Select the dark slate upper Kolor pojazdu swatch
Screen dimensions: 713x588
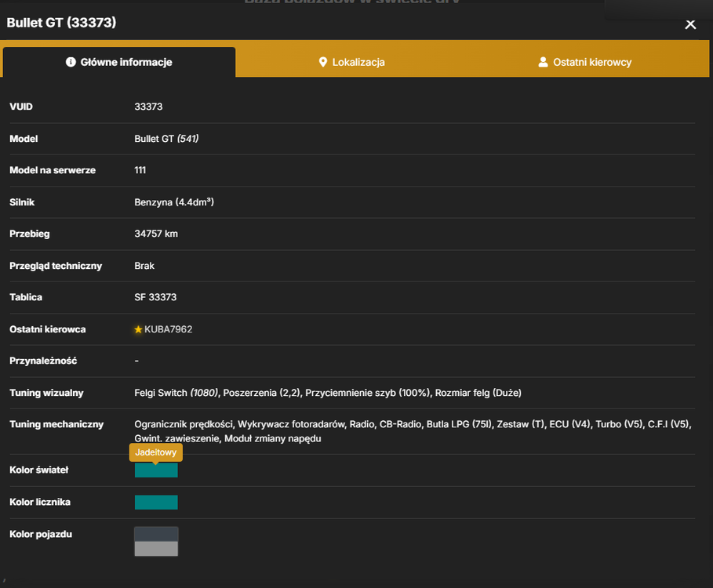tap(156, 534)
